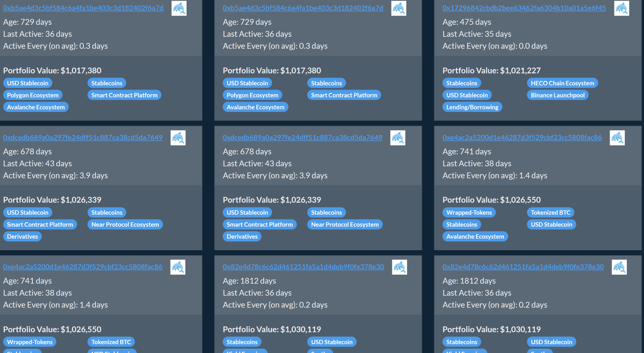Click Avalanche Ecosystem tag in middle-column 0xb5ae card
The image size is (644, 353).
255,107
